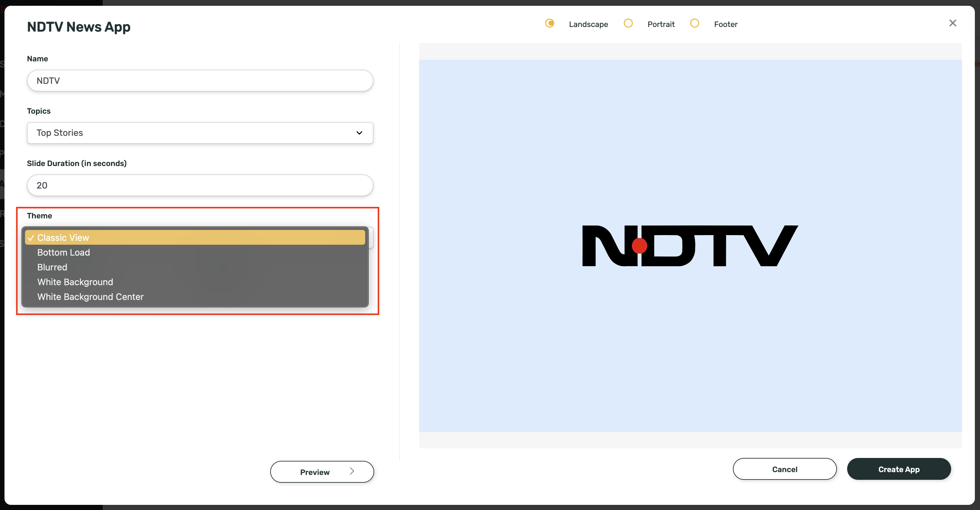Click the Slide Duration field showing 20

(200, 185)
